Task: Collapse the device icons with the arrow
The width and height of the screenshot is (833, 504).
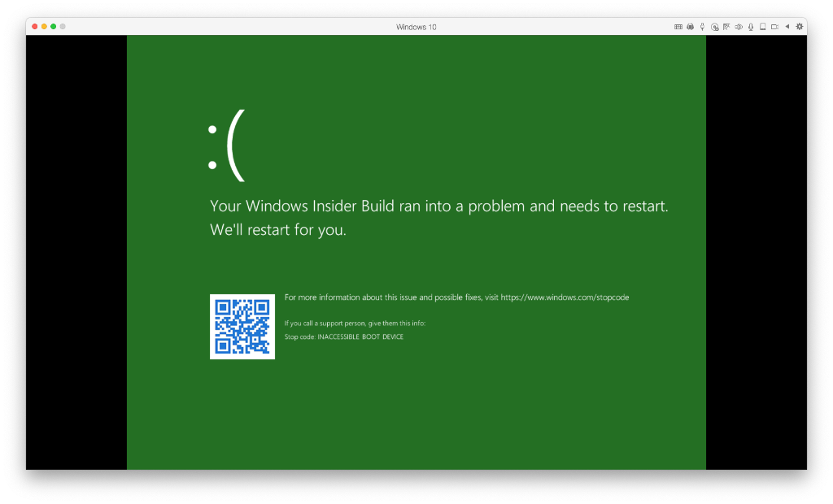Action: 787,27
